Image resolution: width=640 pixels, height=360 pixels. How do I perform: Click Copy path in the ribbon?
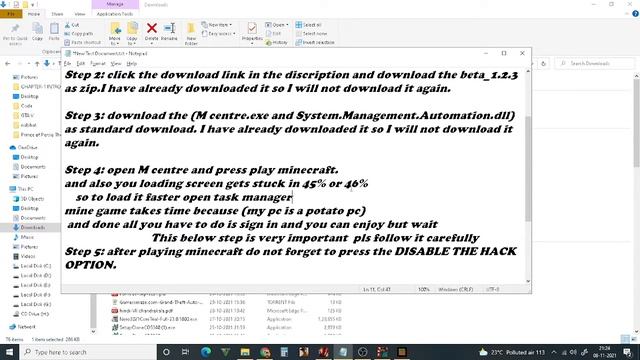click(79, 33)
